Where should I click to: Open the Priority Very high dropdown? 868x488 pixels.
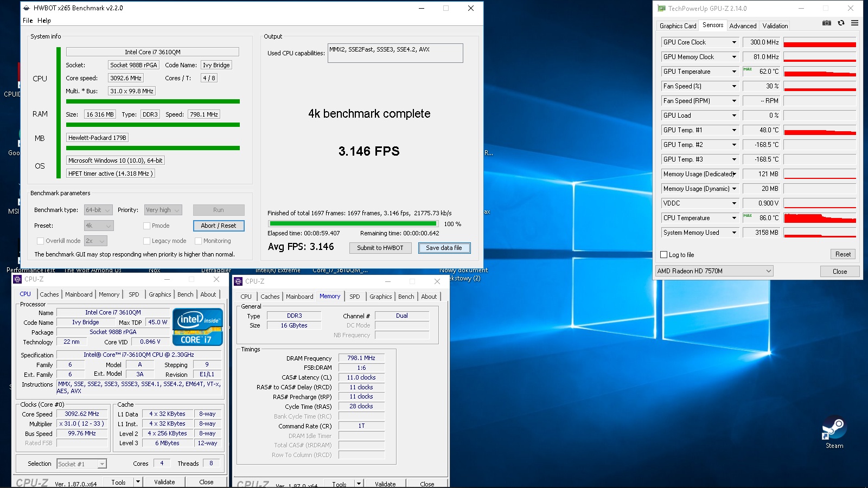(163, 210)
